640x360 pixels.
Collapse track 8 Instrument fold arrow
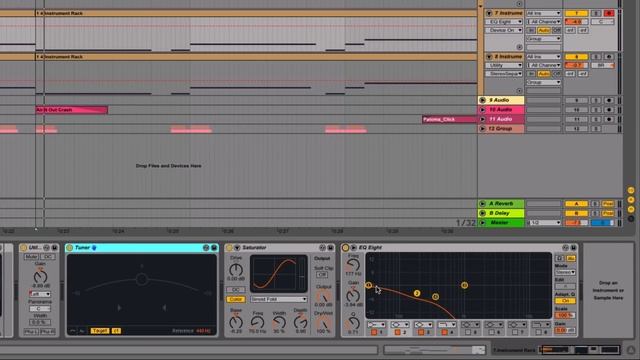489,57
